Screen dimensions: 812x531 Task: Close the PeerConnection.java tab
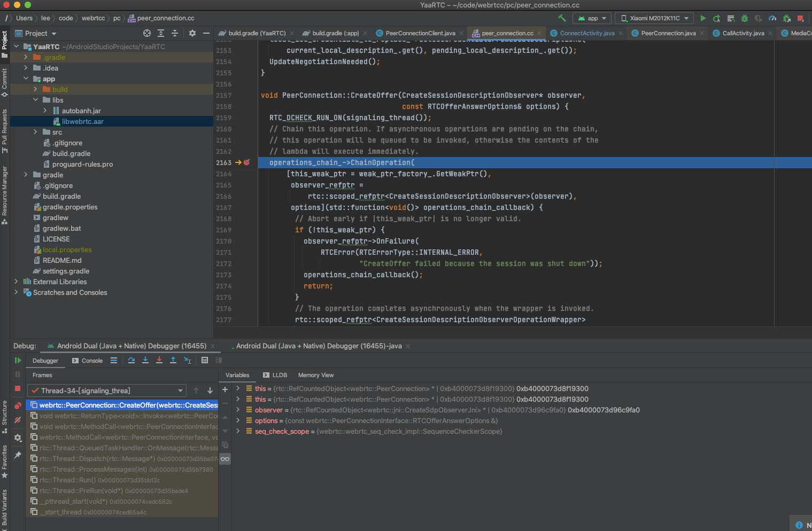702,33
